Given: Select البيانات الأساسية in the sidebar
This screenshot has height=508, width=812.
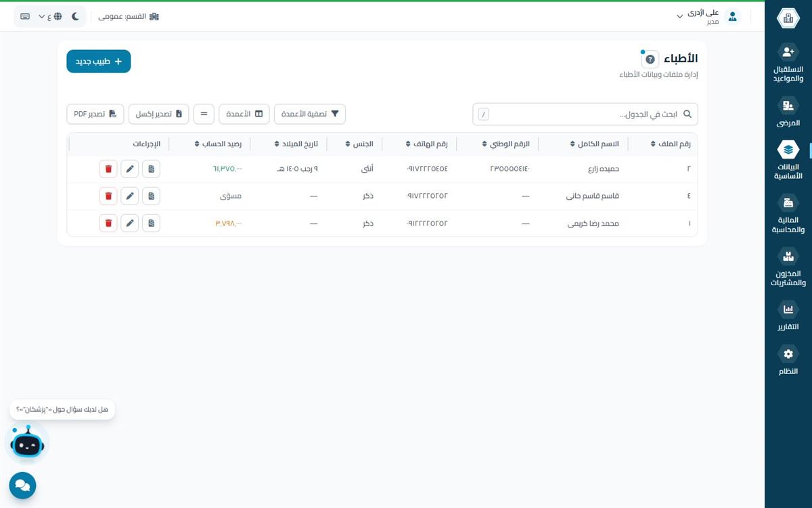Looking at the screenshot, I should coord(788,160).
